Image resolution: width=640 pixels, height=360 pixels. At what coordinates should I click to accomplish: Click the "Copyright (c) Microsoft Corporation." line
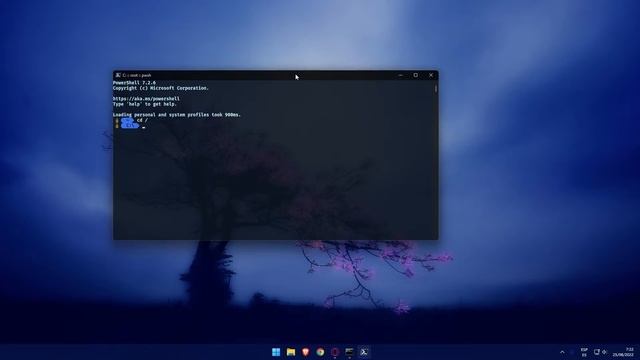[x=161, y=88]
